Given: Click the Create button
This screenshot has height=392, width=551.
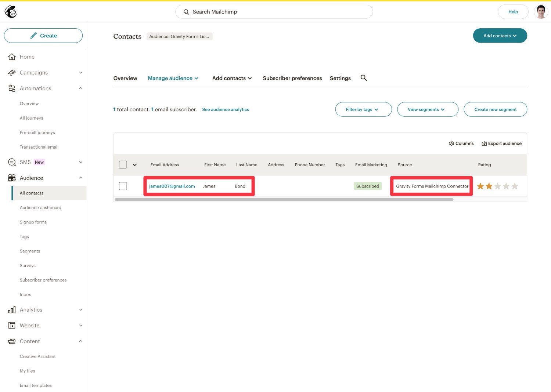Looking at the screenshot, I should click(x=43, y=36).
